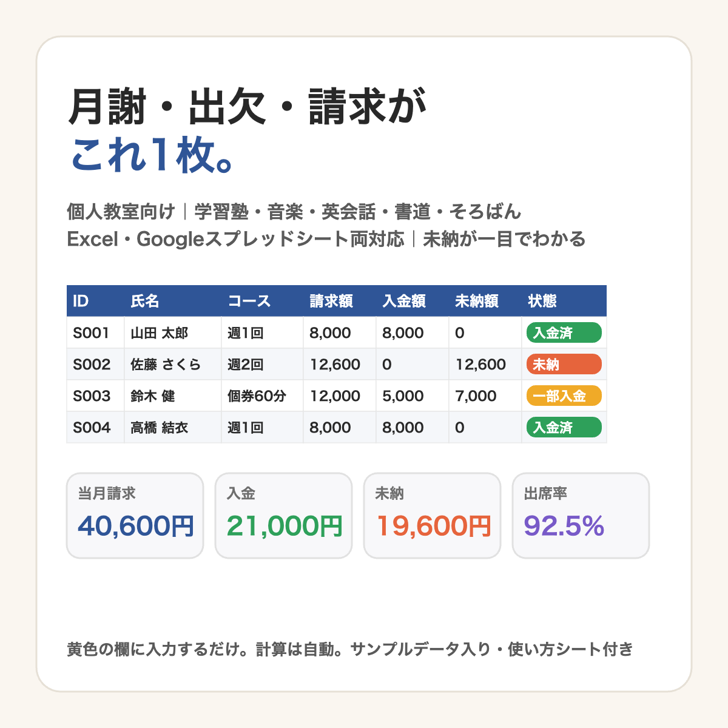Image resolution: width=728 pixels, height=728 pixels.
Task: Select the 当月請求 40,600円 summary card
Action: point(135,516)
